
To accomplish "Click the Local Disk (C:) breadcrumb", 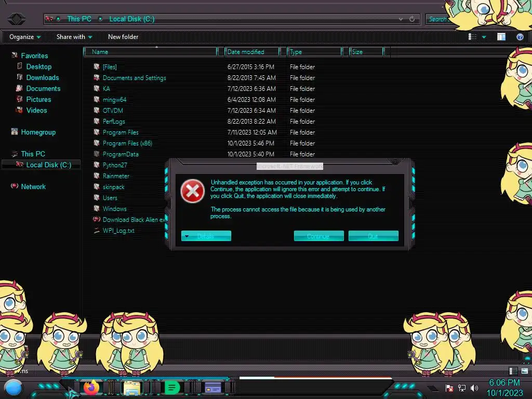I will click(x=131, y=19).
